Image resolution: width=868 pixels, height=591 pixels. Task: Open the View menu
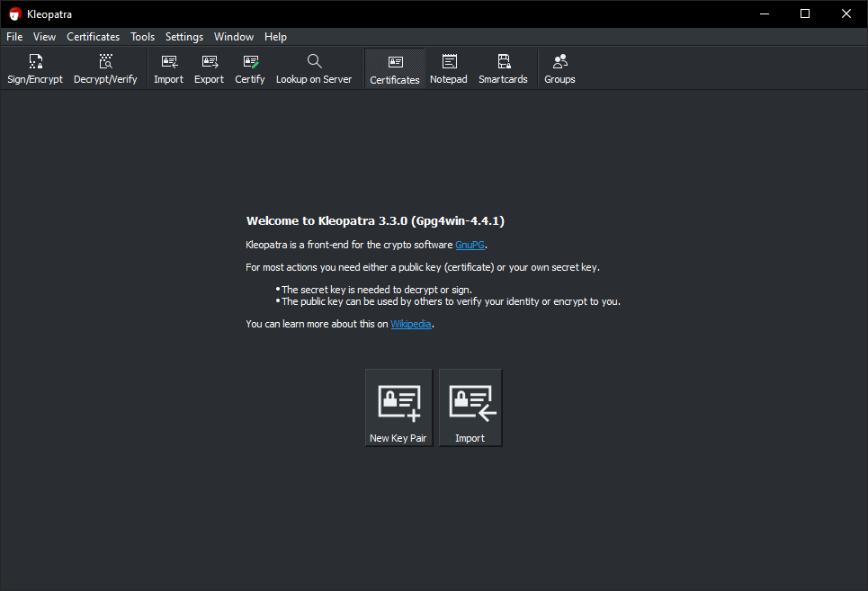point(44,37)
